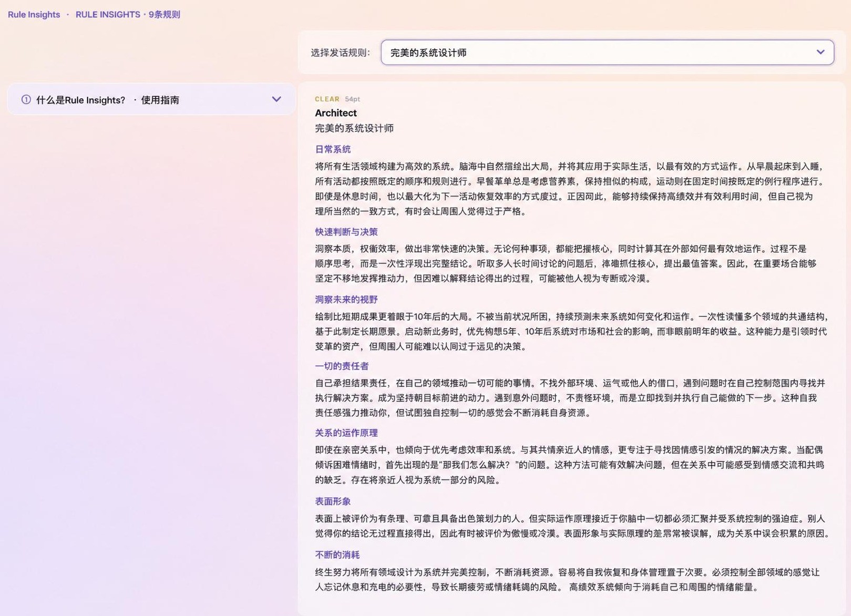This screenshot has height=616, width=851.
Task: Open the 选择发话规则 dropdown showing 完美的系统设计师
Action: tap(607, 53)
